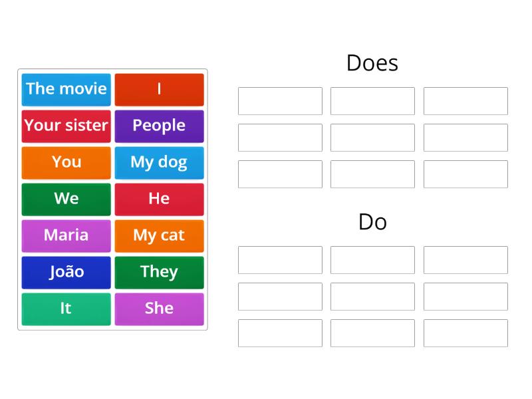532x399 pixels.
Task: Select the 'You' word card
Action: (66, 162)
